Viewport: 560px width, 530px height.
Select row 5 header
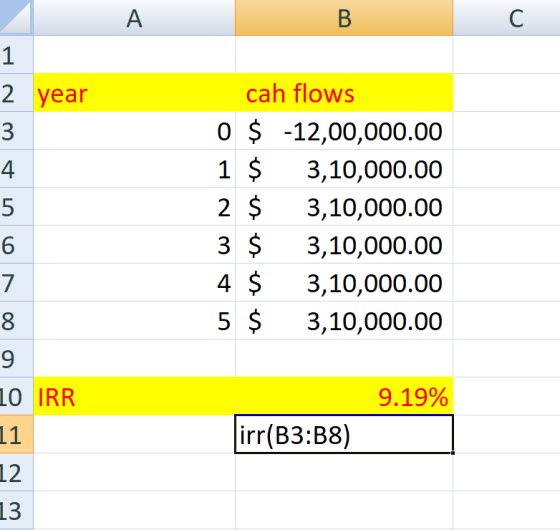point(16,206)
